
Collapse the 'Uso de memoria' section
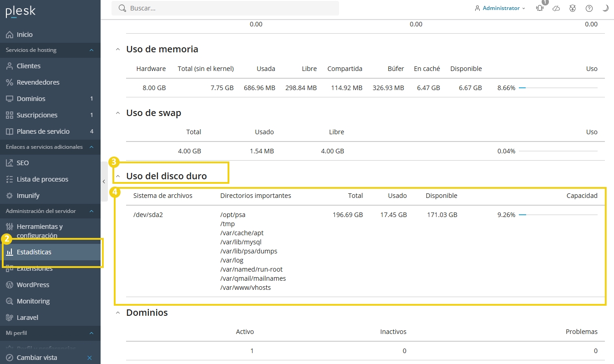118,49
